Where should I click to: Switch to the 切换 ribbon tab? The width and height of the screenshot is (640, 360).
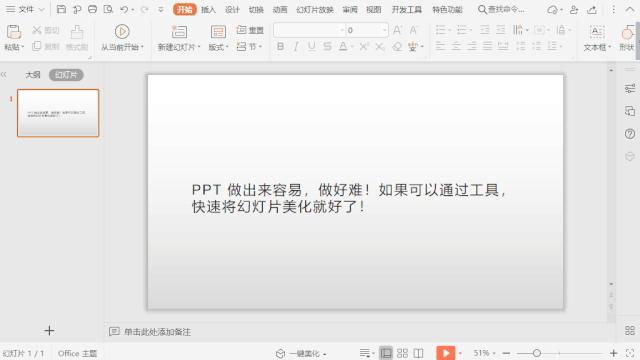point(256,9)
